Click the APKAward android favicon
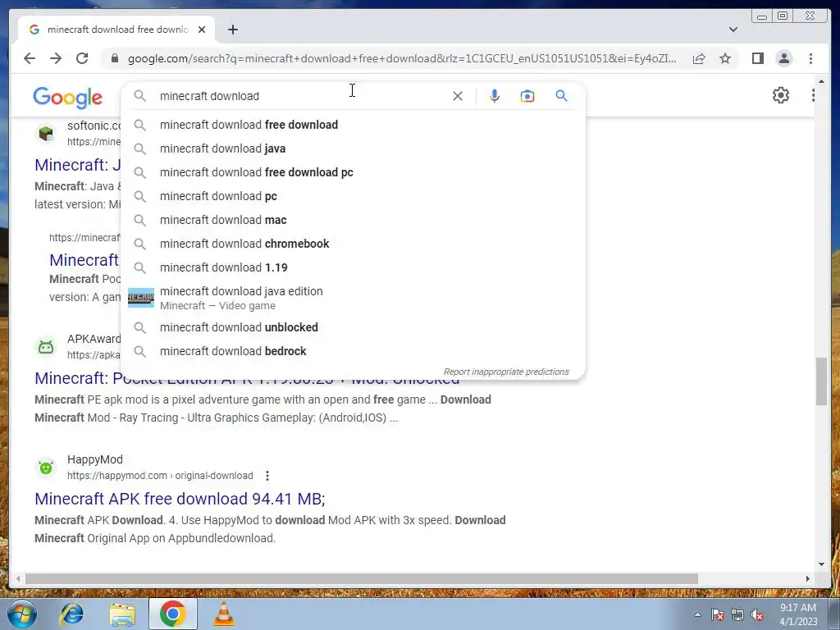840x630 pixels. click(46, 347)
